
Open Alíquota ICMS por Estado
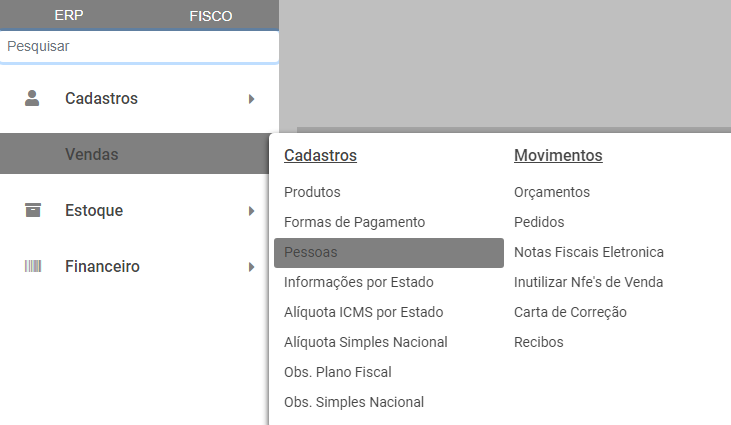click(x=363, y=312)
